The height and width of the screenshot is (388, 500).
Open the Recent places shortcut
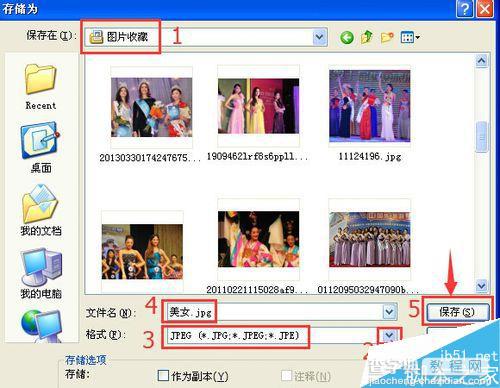pos(41,88)
